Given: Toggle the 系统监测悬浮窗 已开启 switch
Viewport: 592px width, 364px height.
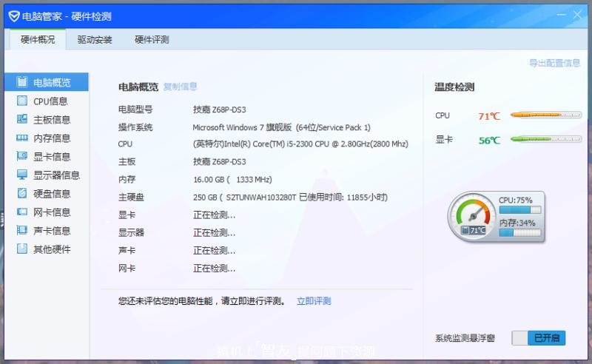Looking at the screenshot, I should coord(539,337).
